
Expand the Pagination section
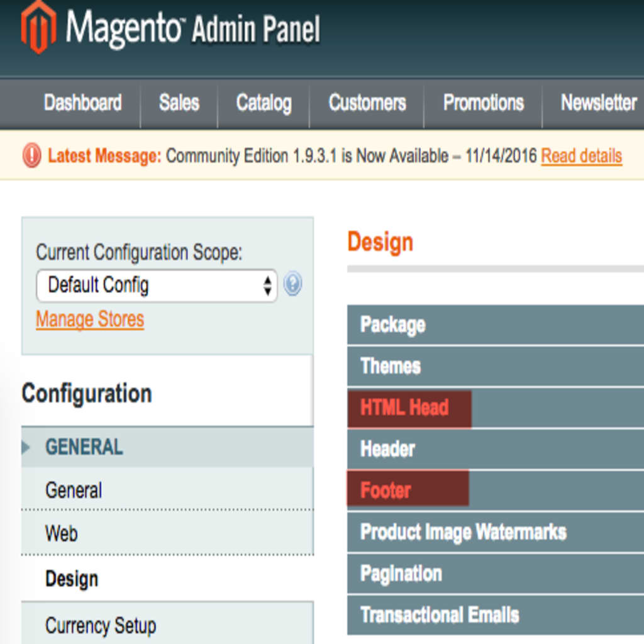click(x=496, y=574)
